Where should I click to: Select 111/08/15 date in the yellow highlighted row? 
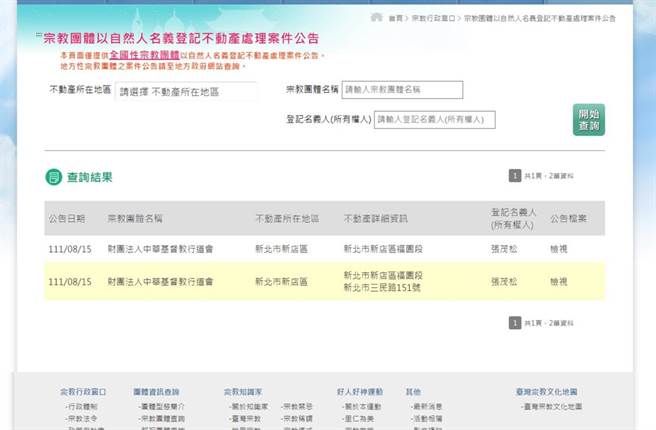click(x=70, y=282)
